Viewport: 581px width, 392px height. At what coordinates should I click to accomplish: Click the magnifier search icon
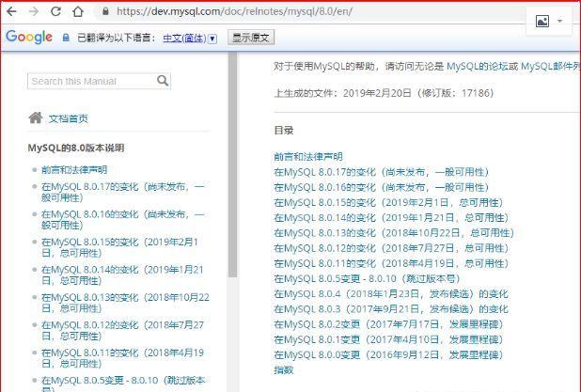163,81
